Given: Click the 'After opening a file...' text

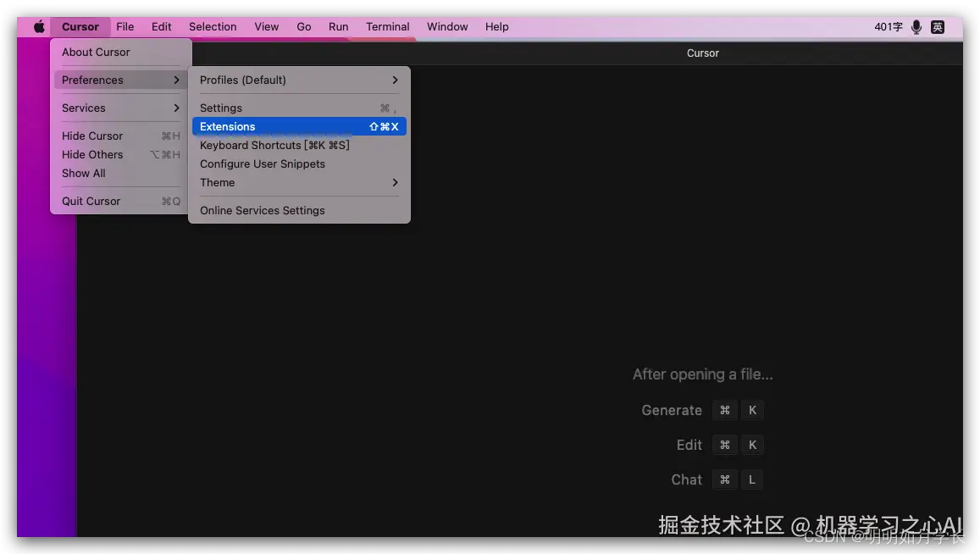Looking at the screenshot, I should pos(702,374).
